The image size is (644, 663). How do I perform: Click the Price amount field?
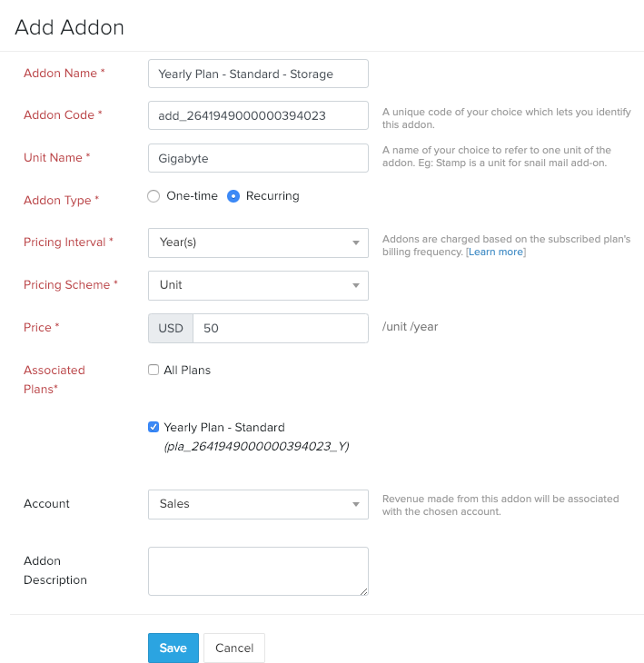(280, 328)
